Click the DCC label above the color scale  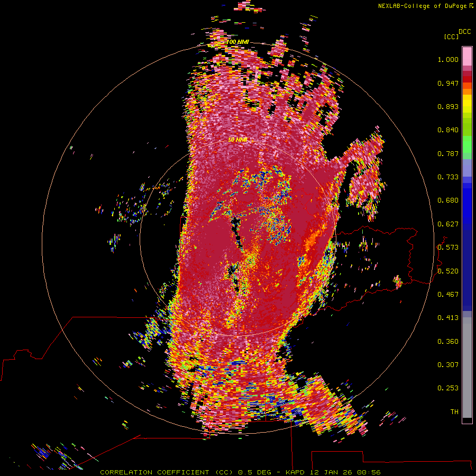point(465,32)
